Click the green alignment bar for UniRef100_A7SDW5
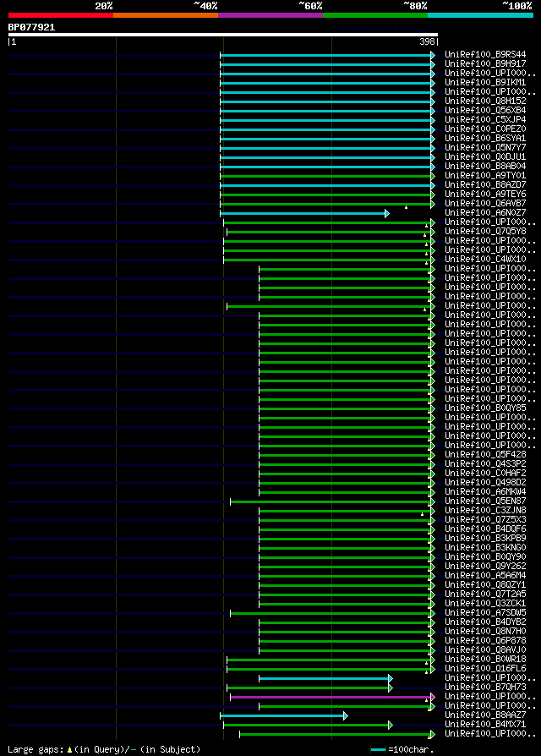The height and width of the screenshot is (756, 541). 332,614
